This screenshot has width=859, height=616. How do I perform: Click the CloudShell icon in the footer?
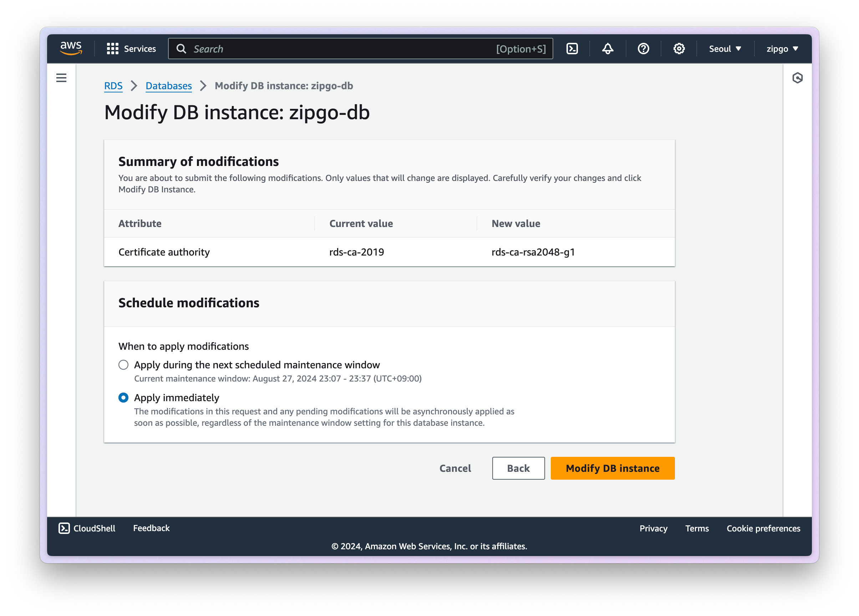click(x=64, y=528)
